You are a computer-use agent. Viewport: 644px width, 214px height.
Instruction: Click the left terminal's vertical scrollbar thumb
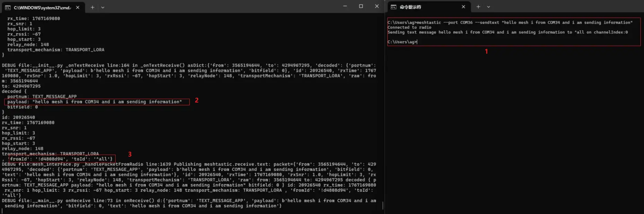click(x=383, y=205)
